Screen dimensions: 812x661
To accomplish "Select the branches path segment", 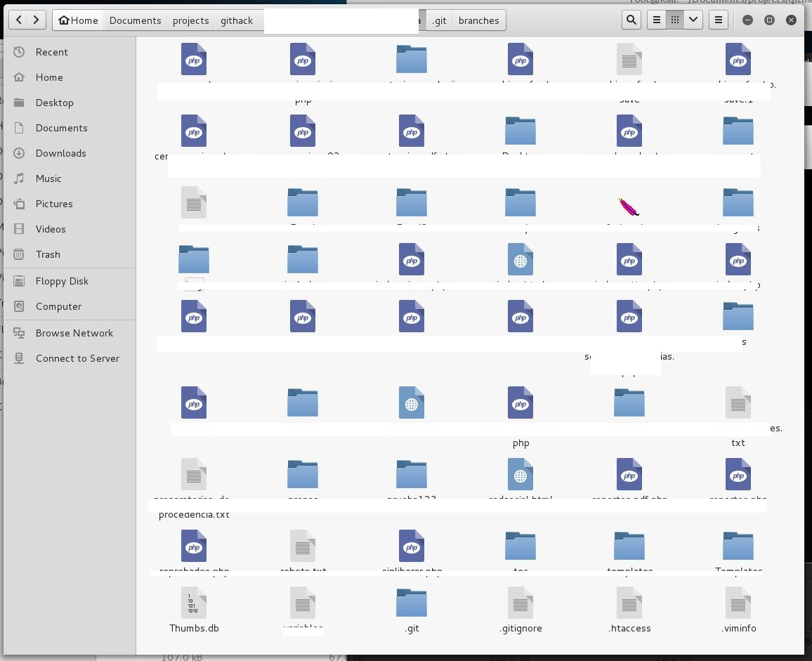I will click(x=478, y=20).
